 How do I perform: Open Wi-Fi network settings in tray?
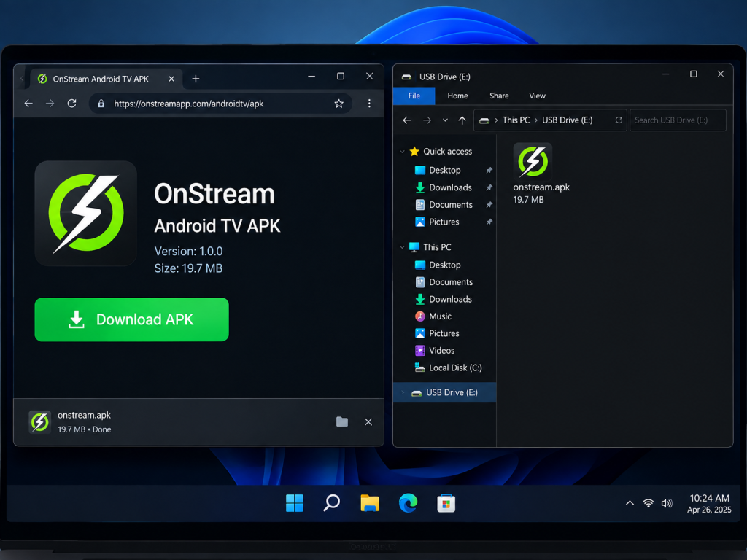click(x=649, y=503)
